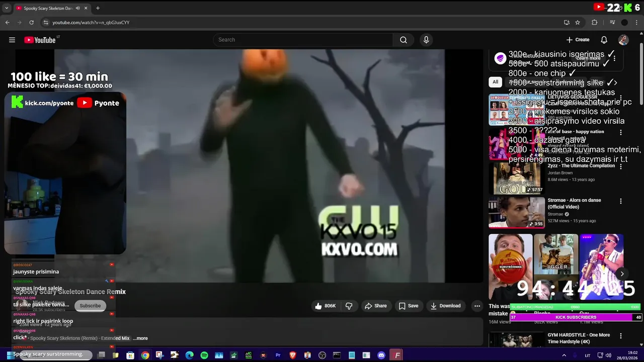
Task: Open Jordan Brown channel name
Action: pyautogui.click(x=560, y=173)
